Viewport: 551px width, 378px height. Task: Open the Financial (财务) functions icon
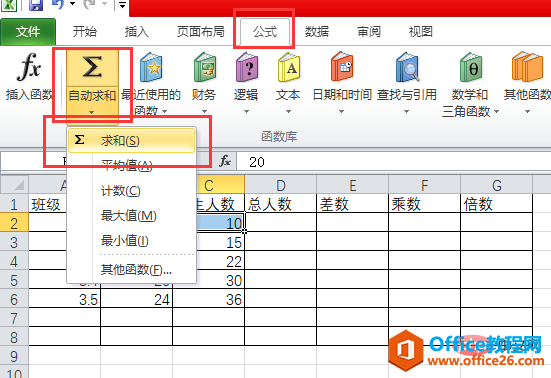coord(205,67)
